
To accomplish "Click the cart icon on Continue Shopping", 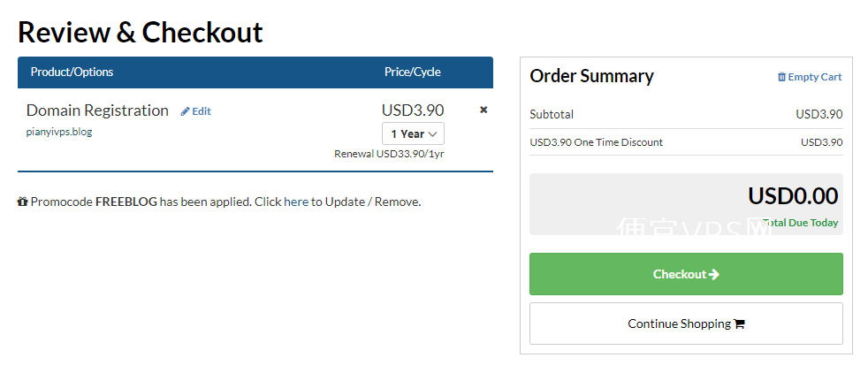I will coord(739,324).
